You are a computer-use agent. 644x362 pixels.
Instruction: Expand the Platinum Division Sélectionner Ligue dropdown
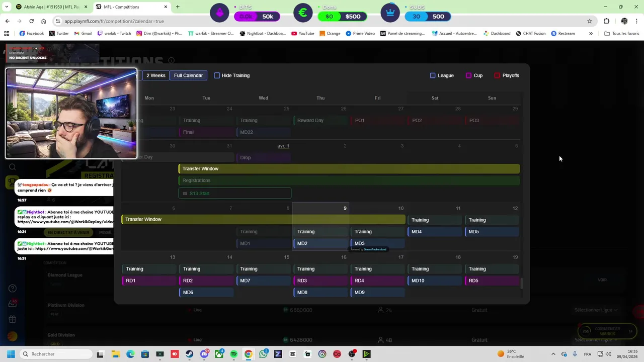coord(596,310)
